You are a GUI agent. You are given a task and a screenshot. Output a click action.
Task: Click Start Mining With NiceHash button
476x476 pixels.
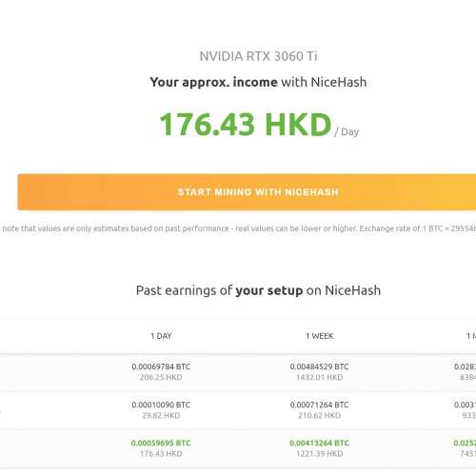(x=247, y=192)
